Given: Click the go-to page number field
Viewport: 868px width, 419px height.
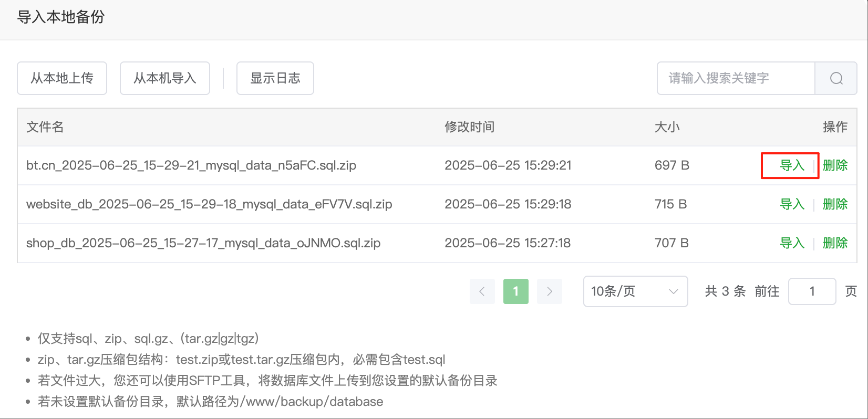Looking at the screenshot, I should 812,291.
